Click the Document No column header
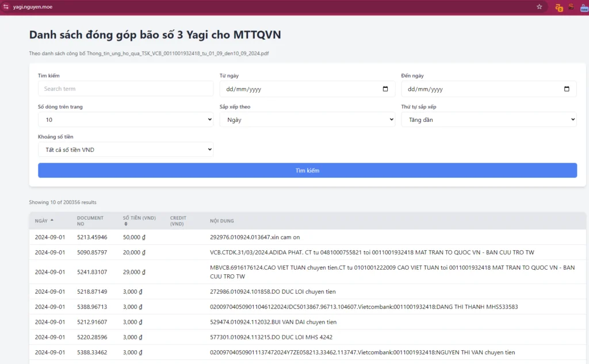 click(90, 221)
